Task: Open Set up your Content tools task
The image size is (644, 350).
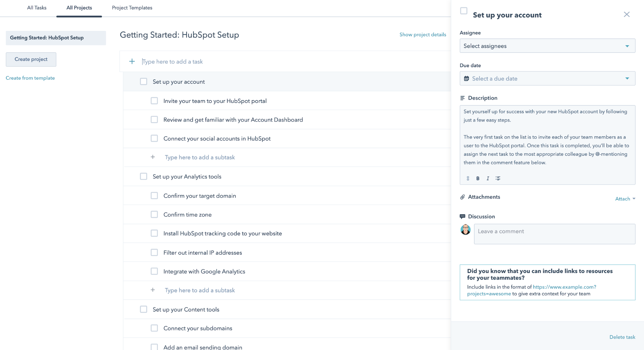Action: (x=186, y=309)
